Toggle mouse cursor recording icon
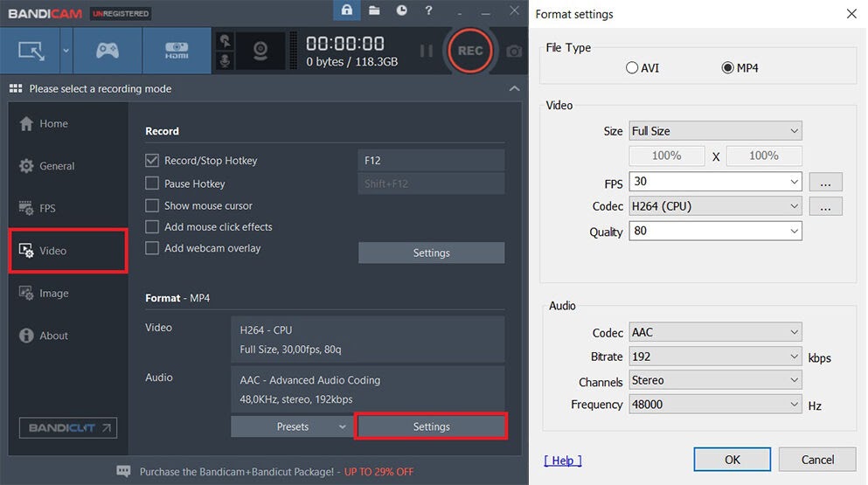868x485 pixels. coord(225,41)
